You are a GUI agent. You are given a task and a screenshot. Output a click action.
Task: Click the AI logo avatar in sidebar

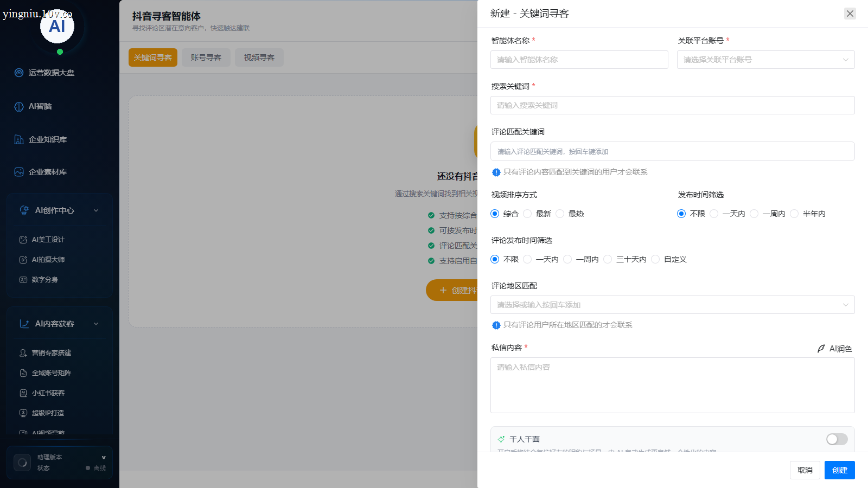pos(57,26)
